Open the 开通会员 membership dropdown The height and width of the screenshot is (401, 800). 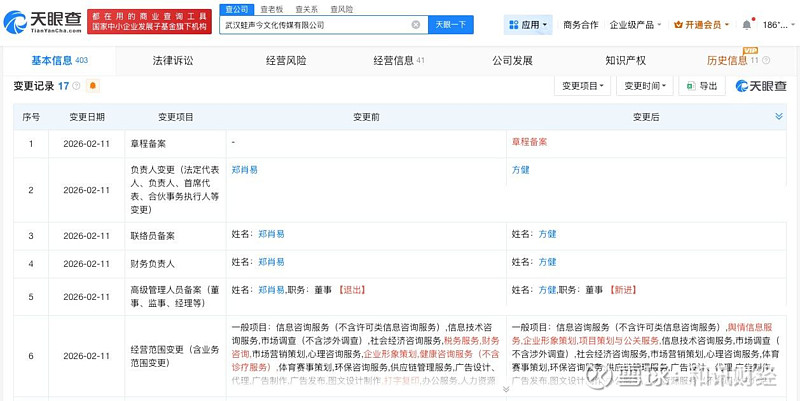tap(701, 24)
